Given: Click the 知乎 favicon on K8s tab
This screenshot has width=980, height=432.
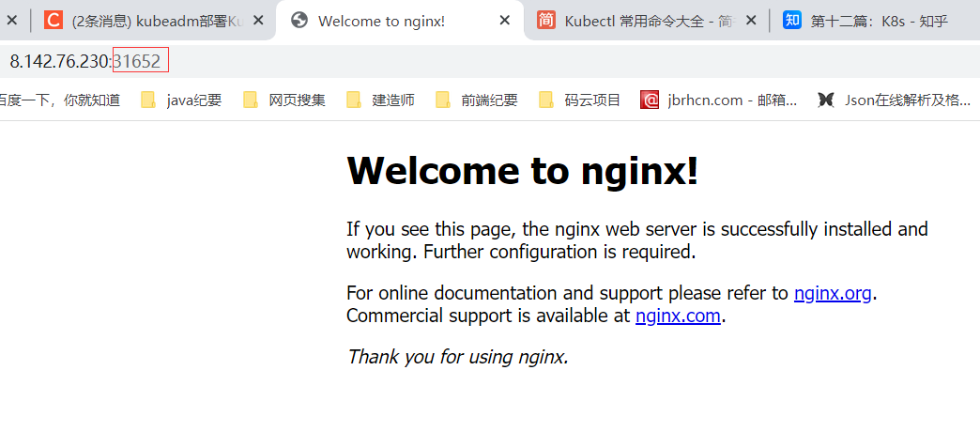Looking at the screenshot, I should coord(792,21).
